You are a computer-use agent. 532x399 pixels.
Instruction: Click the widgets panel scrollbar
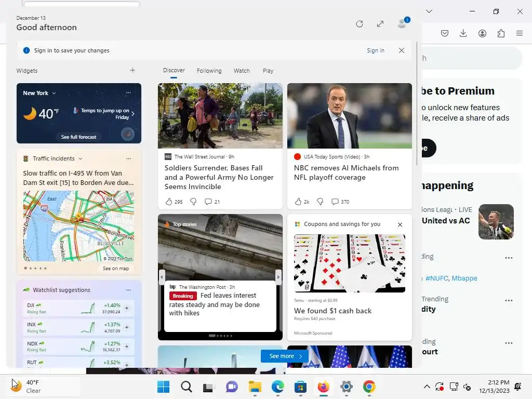tap(417, 103)
